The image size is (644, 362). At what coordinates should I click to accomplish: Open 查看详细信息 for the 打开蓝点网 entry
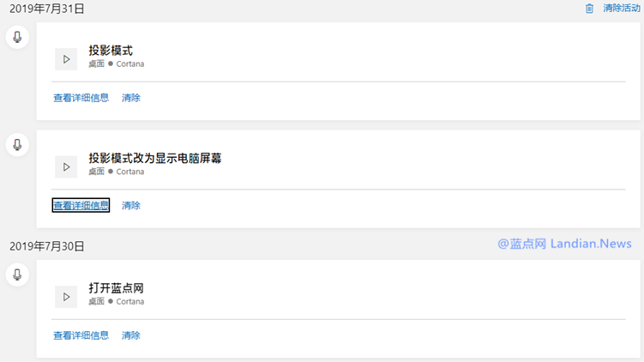click(81, 335)
